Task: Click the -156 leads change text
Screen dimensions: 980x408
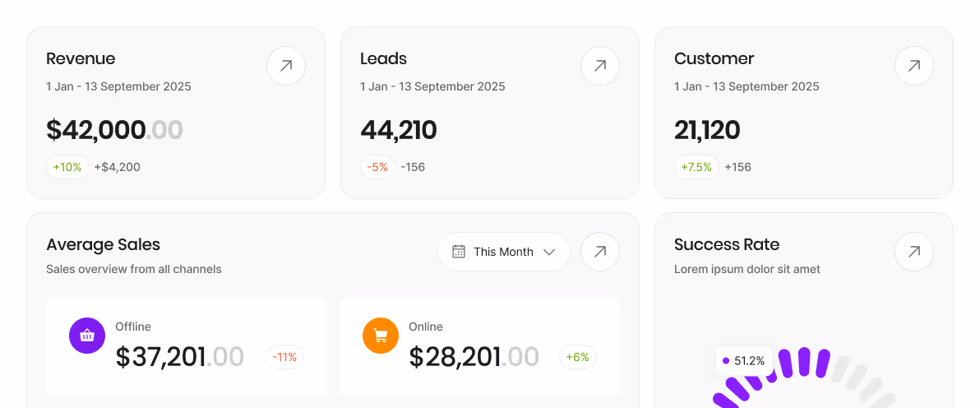Action: point(413,167)
